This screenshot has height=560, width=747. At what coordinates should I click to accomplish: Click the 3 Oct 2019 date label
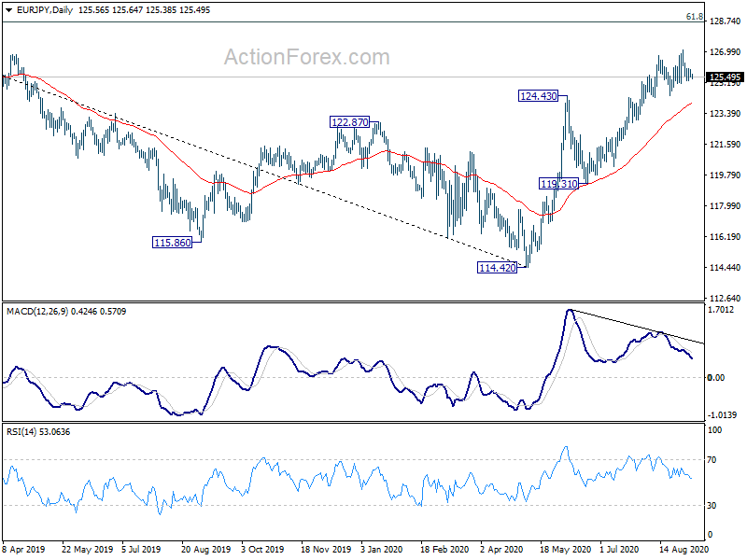pyautogui.click(x=262, y=550)
